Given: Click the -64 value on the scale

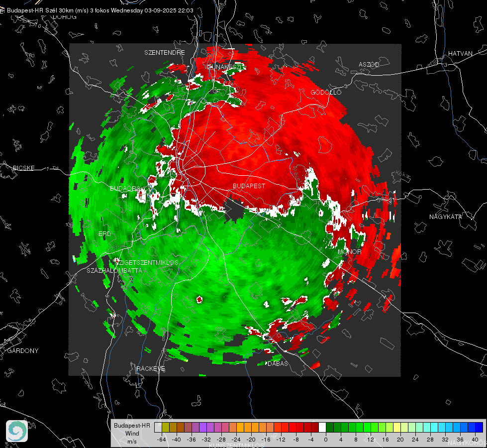Looking at the screenshot, I should pos(162,440).
